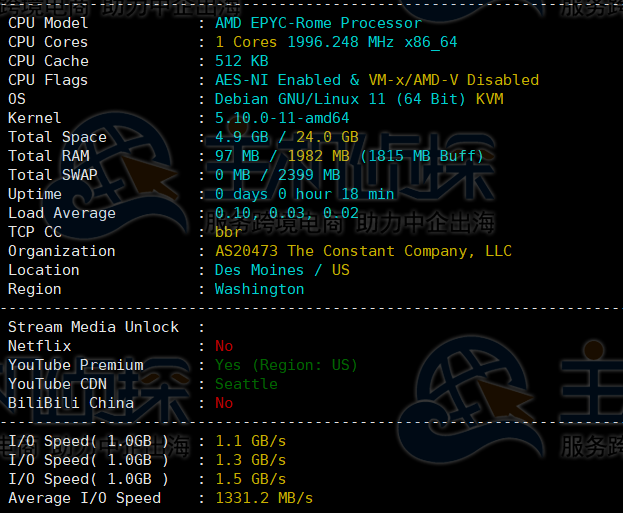623x513 pixels.
Task: Click the Netflix No result
Action: [224, 346]
